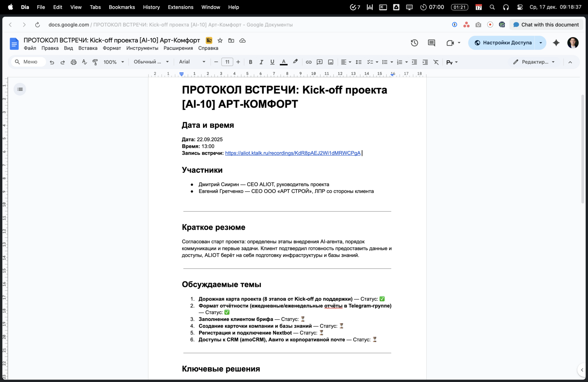Viewport: 588px width, 382px height.
Task: Redo the last undone action
Action: point(63,62)
